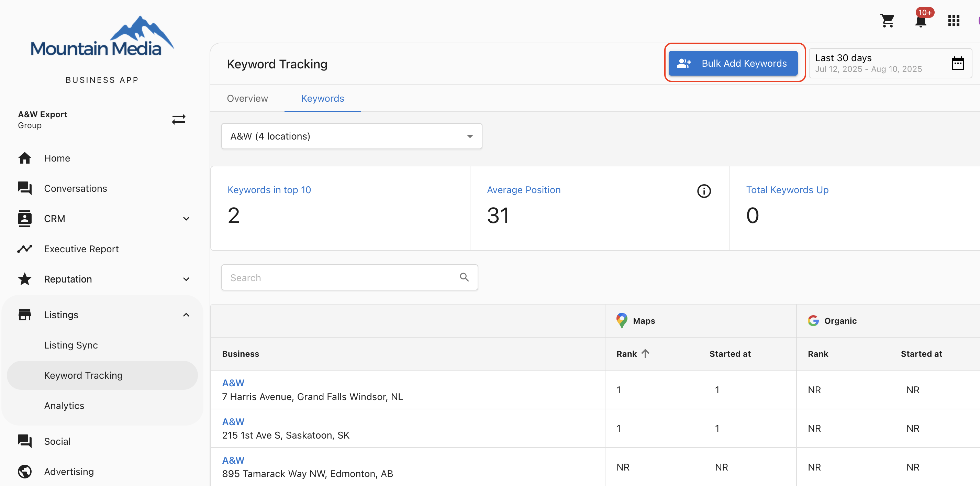Click the Conversations chat icon
This screenshot has height=486, width=980.
tap(25, 188)
